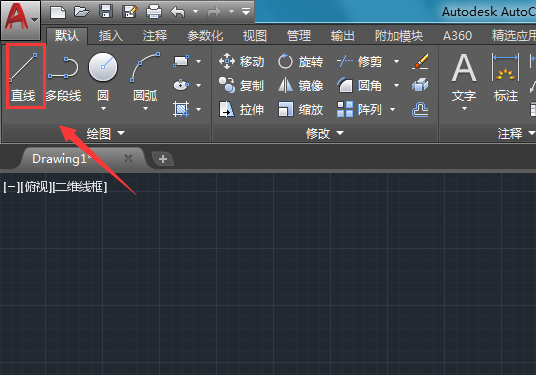Click the Save As icon

tap(130, 12)
